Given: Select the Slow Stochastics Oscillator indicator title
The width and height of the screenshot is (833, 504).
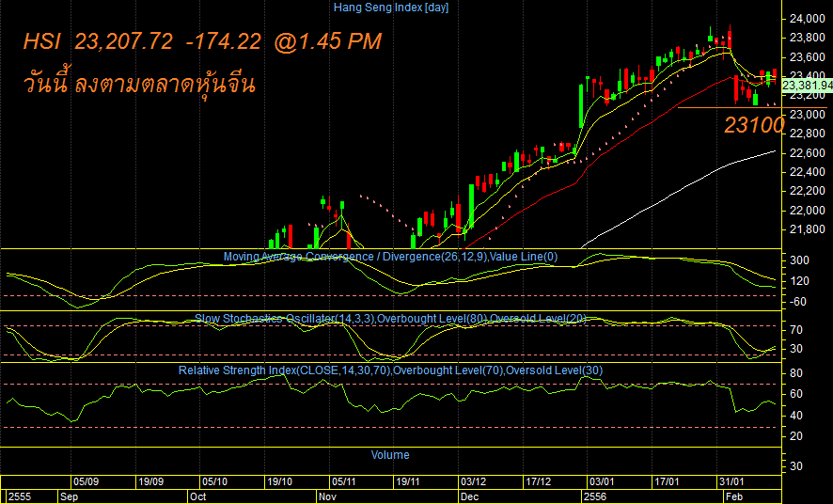Looking at the screenshot, I should click(x=390, y=319).
